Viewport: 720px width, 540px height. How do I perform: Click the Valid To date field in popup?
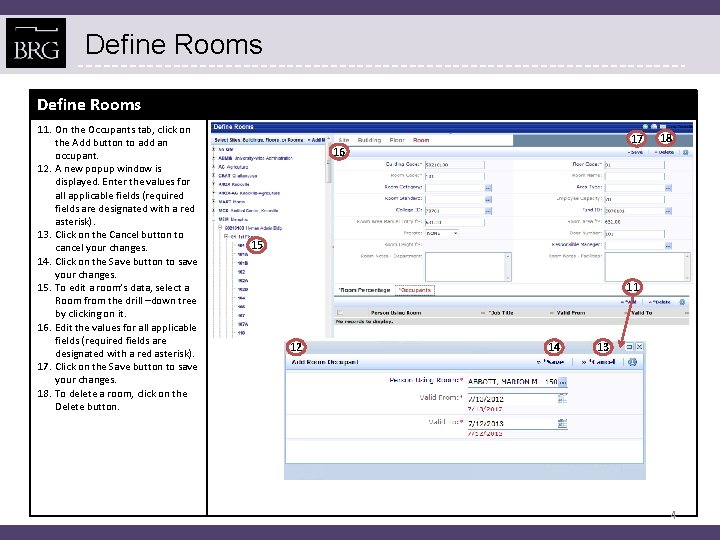click(512, 423)
